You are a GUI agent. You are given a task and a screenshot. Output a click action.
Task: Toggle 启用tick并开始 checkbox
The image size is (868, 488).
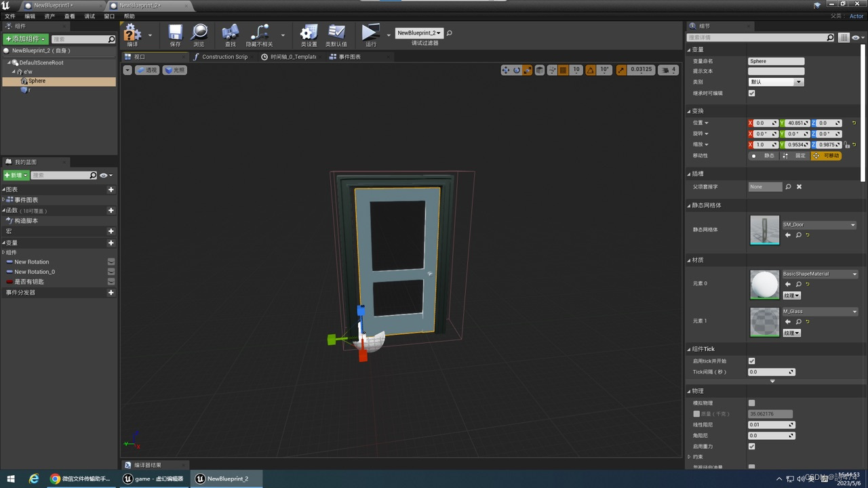(751, 361)
